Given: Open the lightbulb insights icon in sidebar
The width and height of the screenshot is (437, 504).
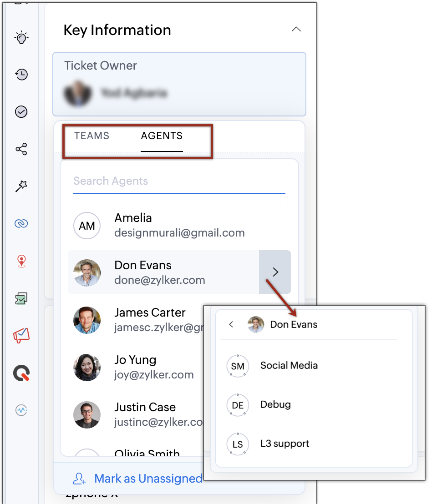Looking at the screenshot, I should 21,38.
